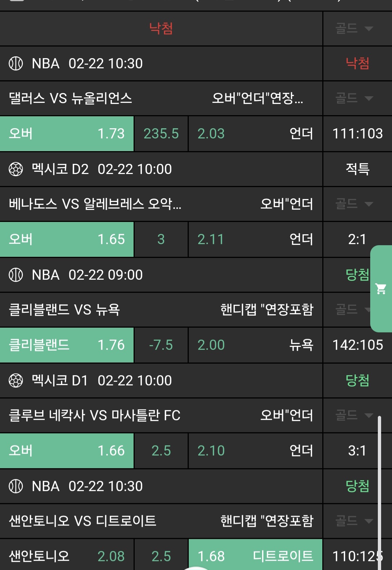Expand the 골드 dropdown in the top row

(354, 28)
